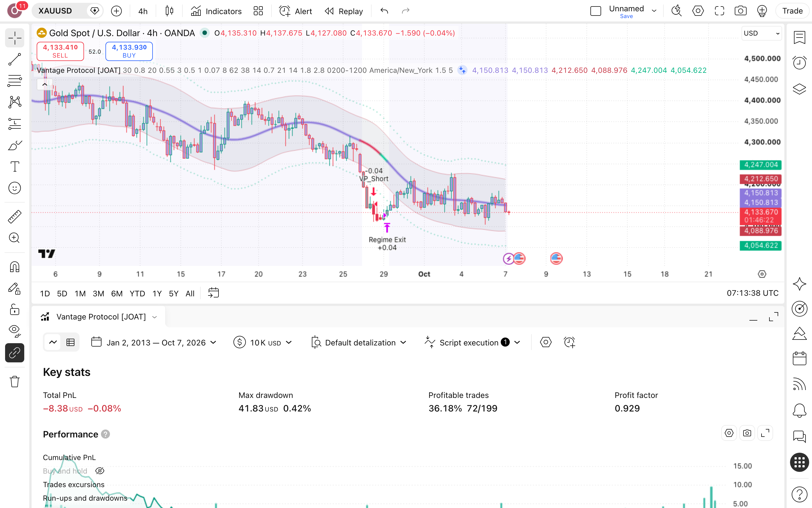
Task: Open candlestick chart style menu
Action: 169,11
